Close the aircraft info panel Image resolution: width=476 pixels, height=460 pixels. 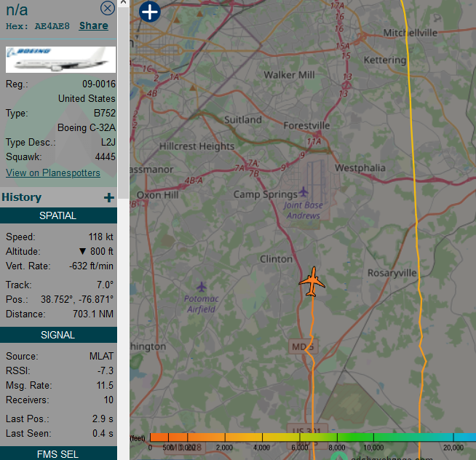108,8
